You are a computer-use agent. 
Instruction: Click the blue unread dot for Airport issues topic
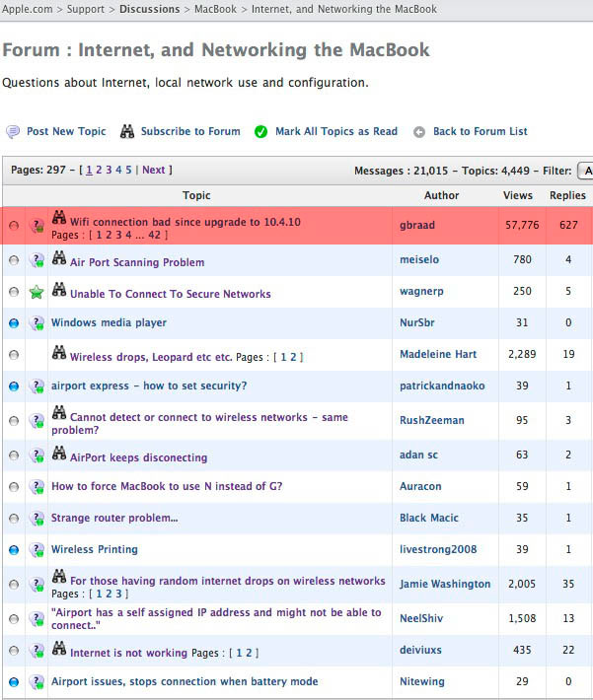coord(14,682)
